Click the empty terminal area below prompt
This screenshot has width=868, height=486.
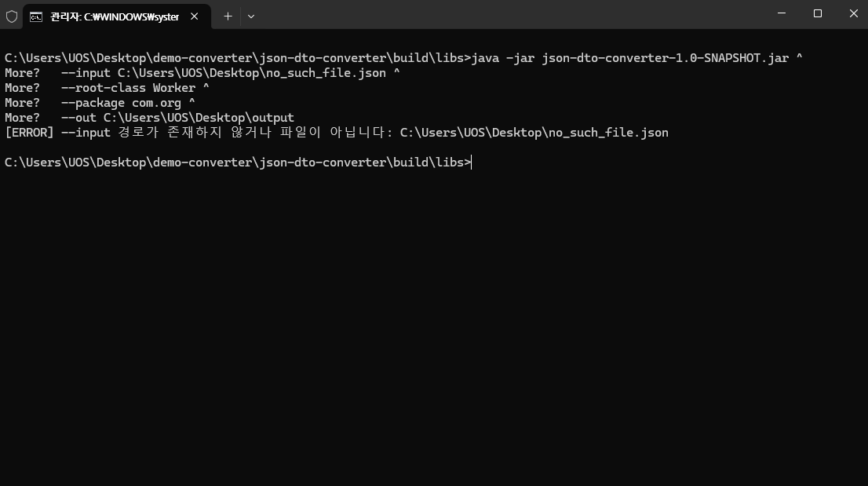434,327
